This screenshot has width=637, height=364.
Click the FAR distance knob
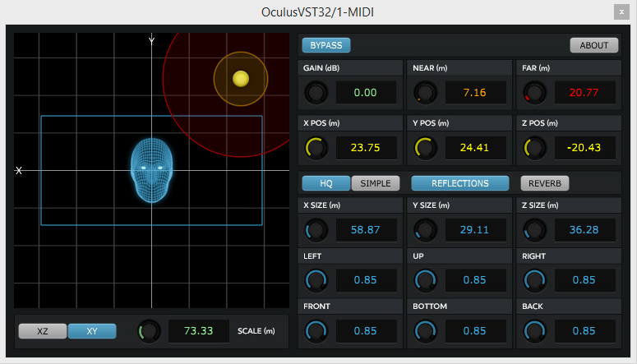tap(534, 93)
